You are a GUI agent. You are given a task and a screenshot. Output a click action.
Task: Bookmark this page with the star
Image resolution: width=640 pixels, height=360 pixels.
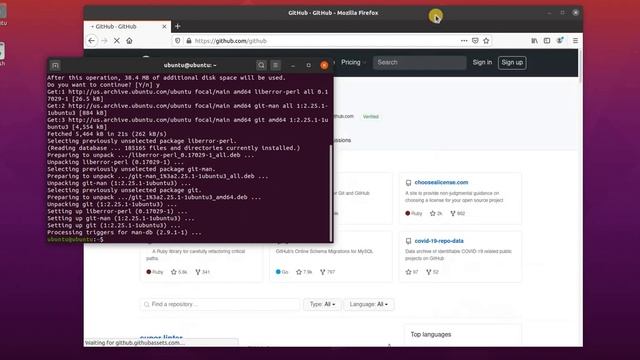[486, 41]
